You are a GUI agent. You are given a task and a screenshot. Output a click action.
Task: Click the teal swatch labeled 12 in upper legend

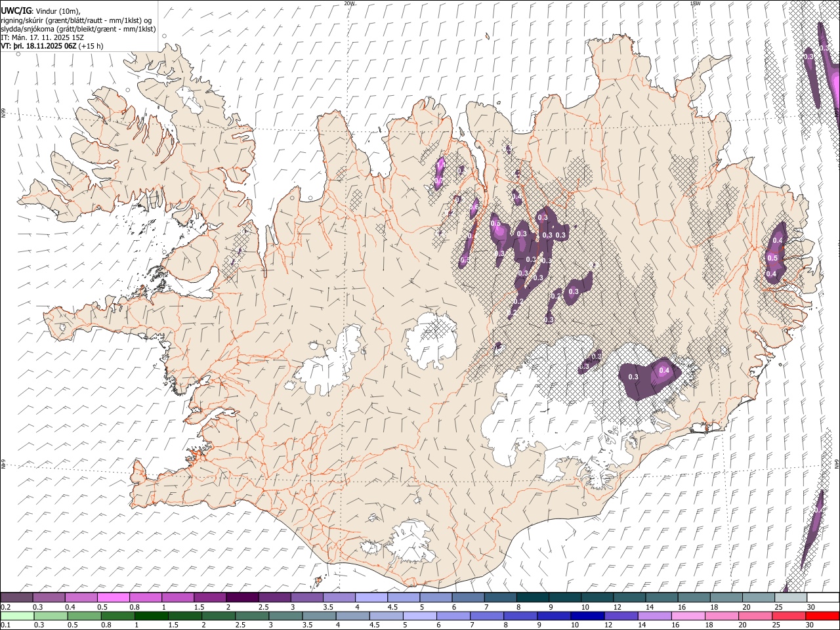(629, 598)
